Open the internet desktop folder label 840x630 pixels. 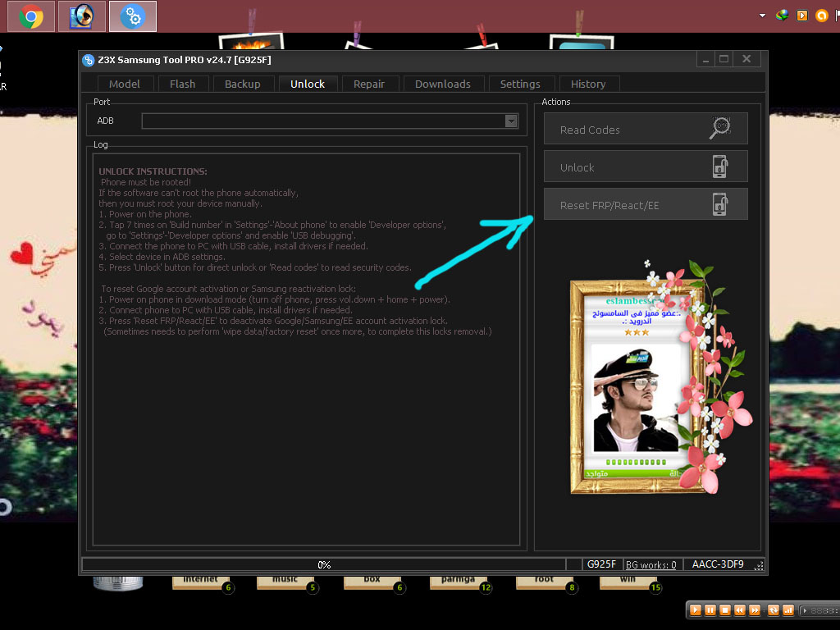(x=200, y=581)
